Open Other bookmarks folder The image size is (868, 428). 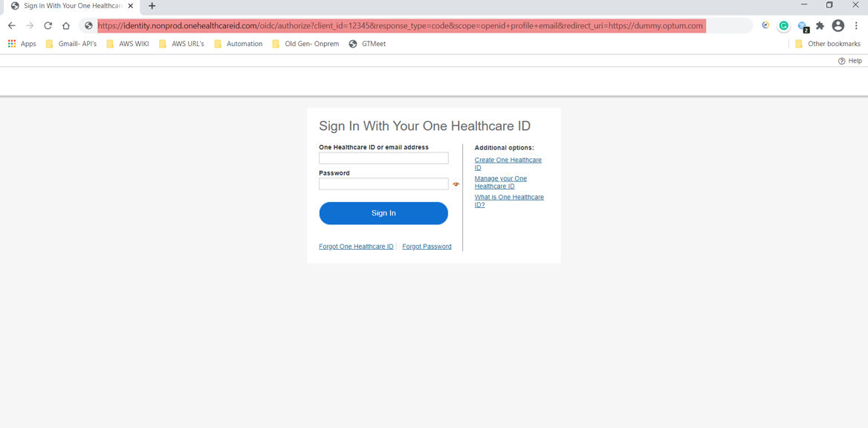point(828,44)
